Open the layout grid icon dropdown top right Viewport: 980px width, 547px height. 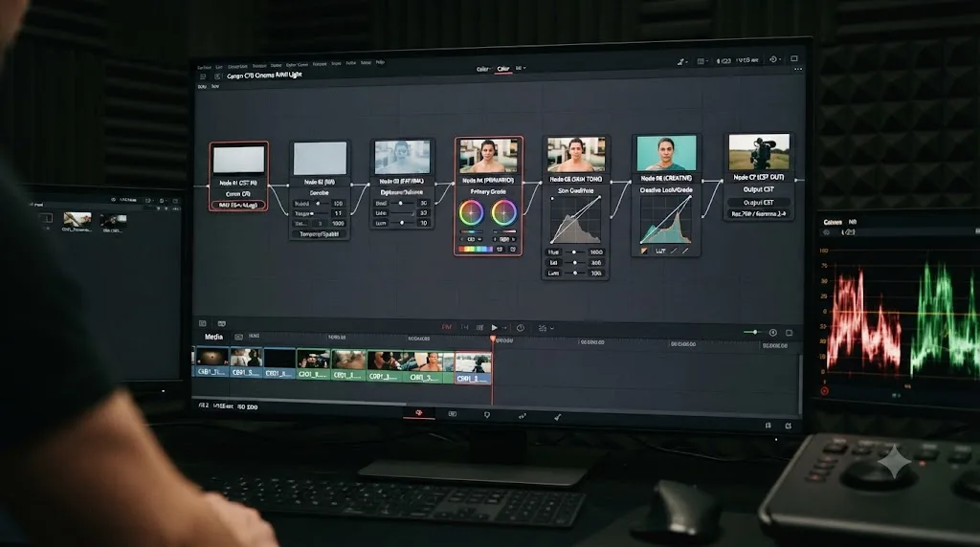[x=702, y=61]
